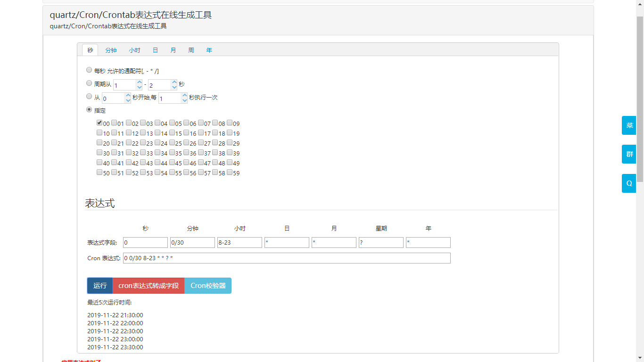Click run time 2019-11-22 22:00:00
644x362 pixels.
click(115, 323)
